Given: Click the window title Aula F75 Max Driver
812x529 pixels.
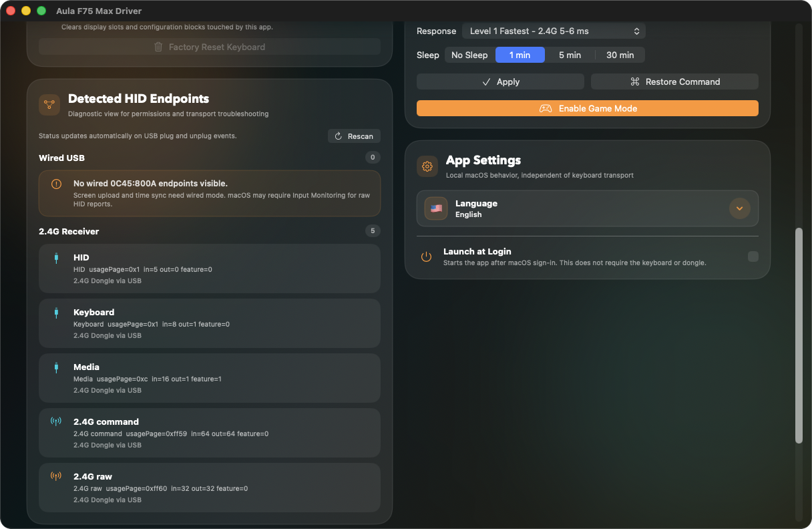Looking at the screenshot, I should pyautogui.click(x=99, y=11).
